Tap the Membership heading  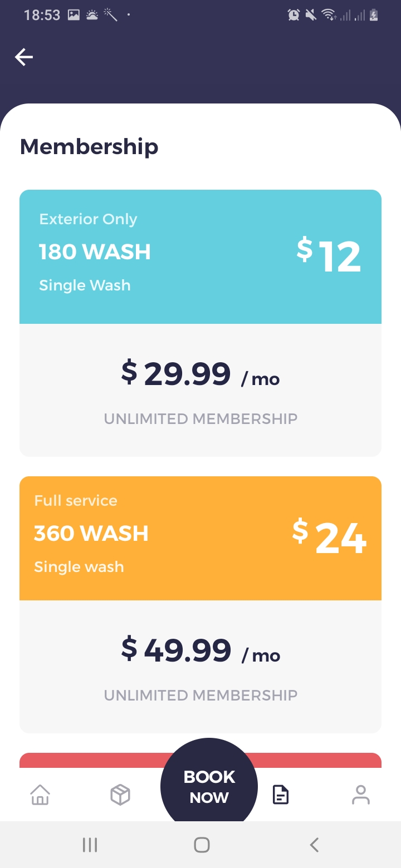[x=89, y=147]
